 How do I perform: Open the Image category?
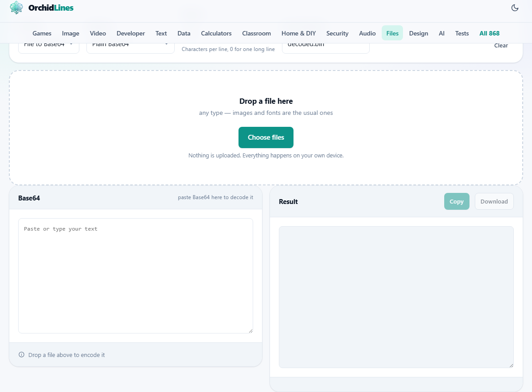[x=70, y=33]
